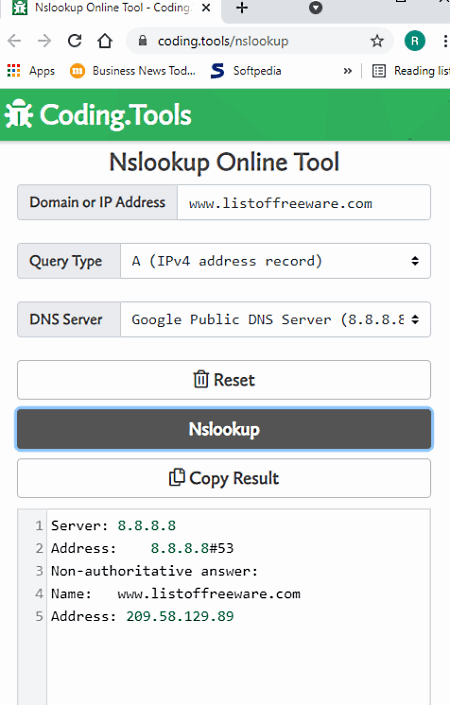Open the Reading list
Screen dimensions: 450x705
410,71
